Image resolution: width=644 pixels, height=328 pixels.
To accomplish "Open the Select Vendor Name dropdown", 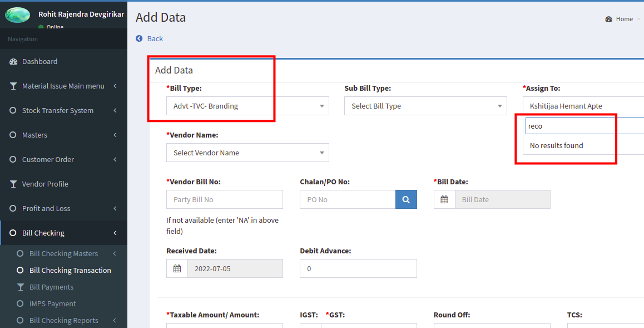I will pos(247,153).
